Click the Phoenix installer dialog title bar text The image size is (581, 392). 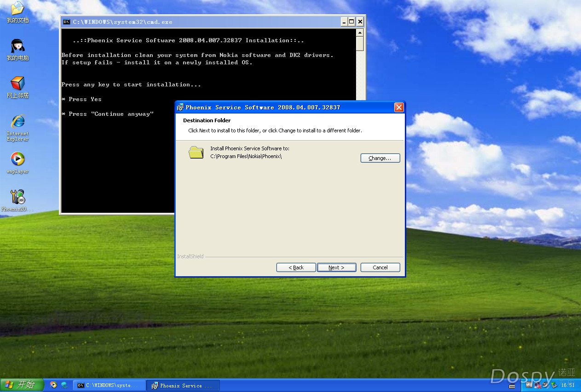click(x=263, y=108)
